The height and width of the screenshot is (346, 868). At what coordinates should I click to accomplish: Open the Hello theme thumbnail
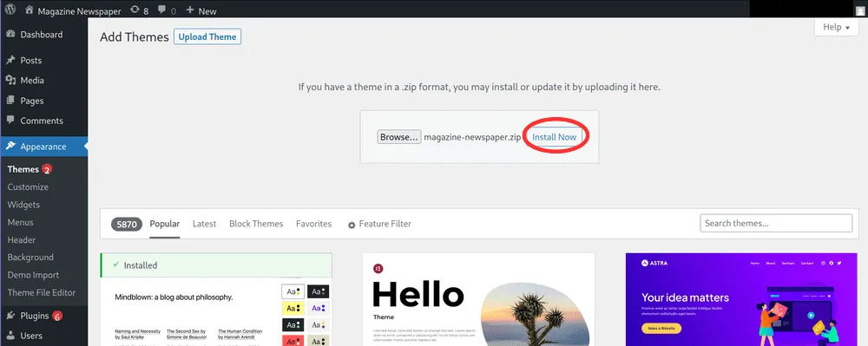479,299
